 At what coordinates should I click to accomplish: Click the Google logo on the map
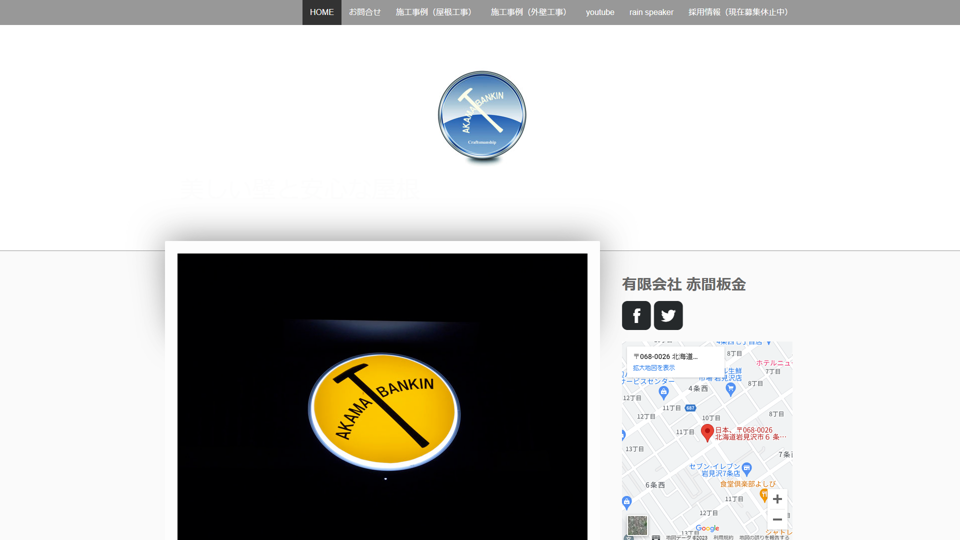pyautogui.click(x=707, y=528)
